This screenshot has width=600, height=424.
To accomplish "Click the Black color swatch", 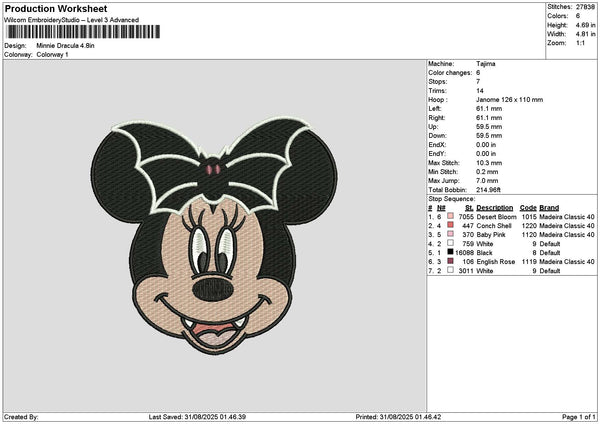I will [x=450, y=252].
